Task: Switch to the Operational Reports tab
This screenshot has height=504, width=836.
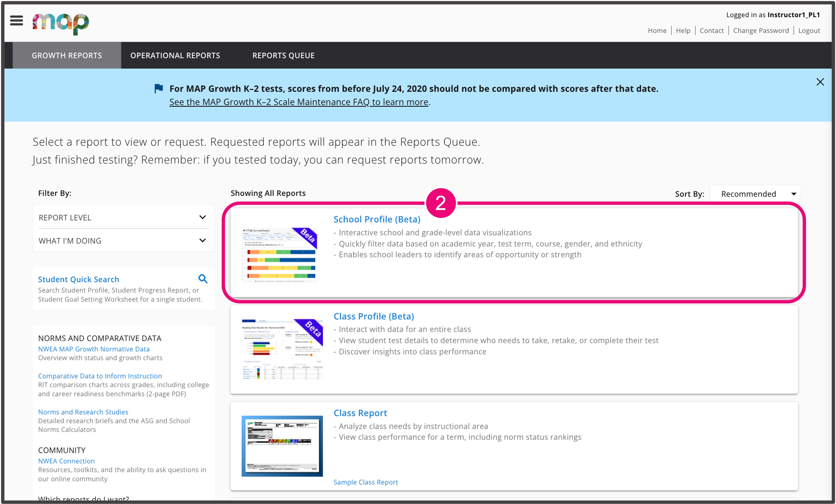Action: pyautogui.click(x=175, y=55)
